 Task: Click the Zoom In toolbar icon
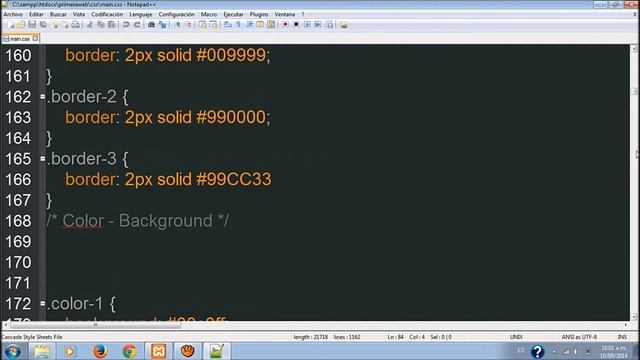(x=177, y=25)
